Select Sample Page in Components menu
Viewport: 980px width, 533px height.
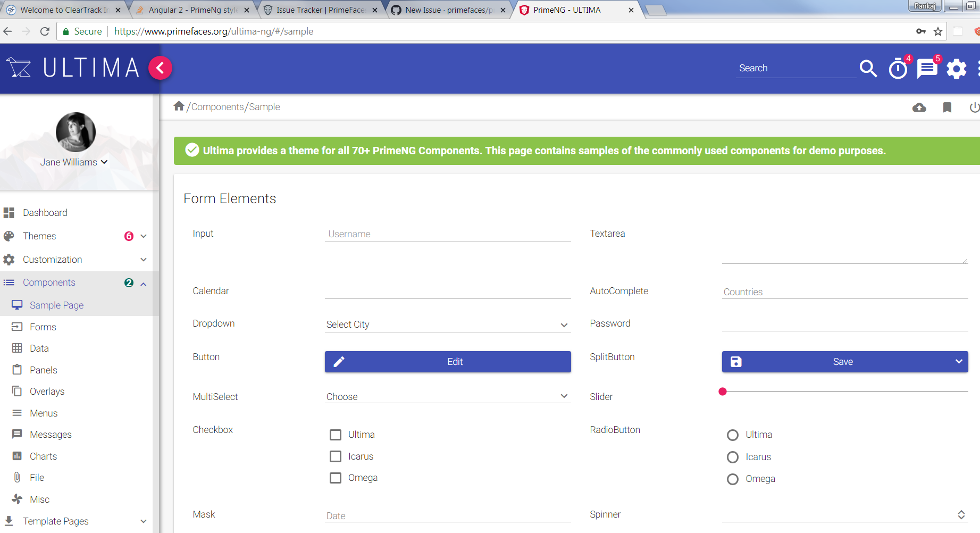click(56, 305)
